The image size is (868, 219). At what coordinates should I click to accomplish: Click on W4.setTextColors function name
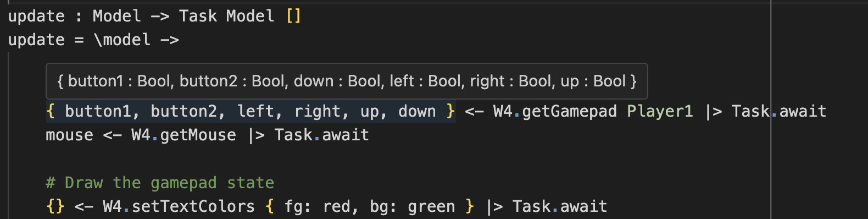179,206
